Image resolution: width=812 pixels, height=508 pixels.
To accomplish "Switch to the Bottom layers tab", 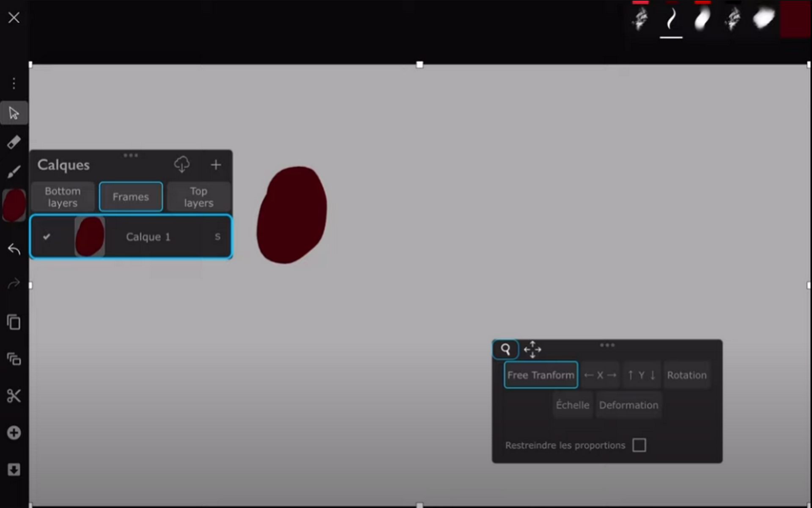I will pos(63,197).
